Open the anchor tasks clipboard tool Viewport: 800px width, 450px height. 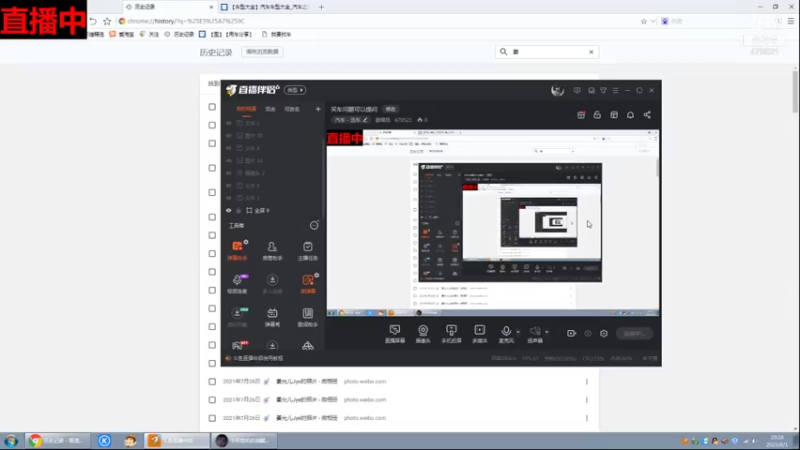point(307,251)
